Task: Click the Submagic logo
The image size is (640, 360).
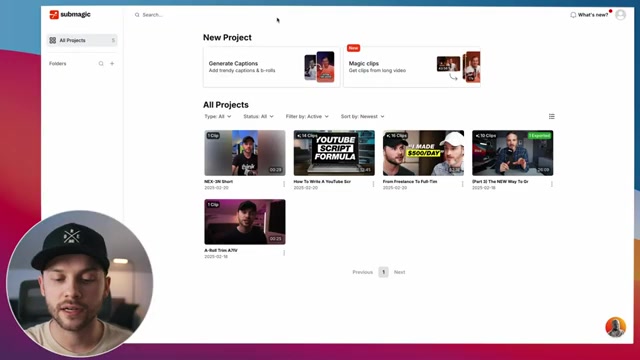Action: pyautogui.click(x=70, y=15)
